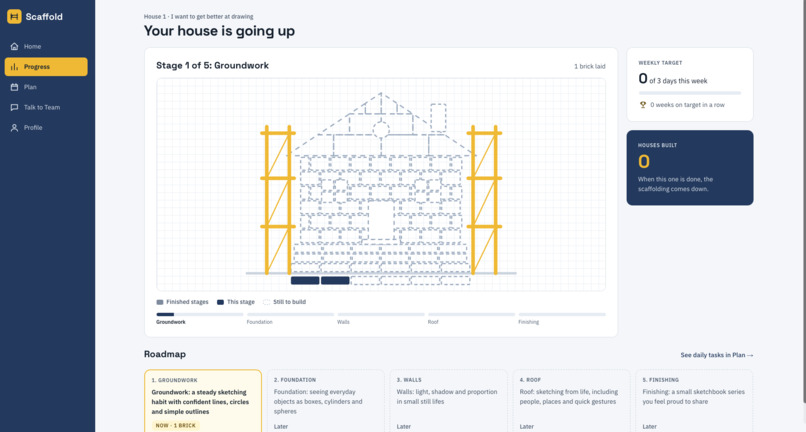Click the 'Groundwork' label under progress bar

pos(171,322)
